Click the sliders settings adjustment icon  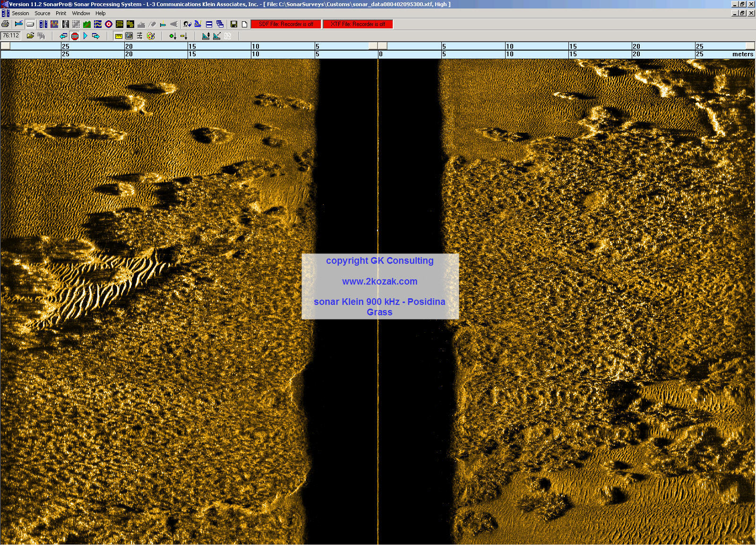tap(140, 36)
